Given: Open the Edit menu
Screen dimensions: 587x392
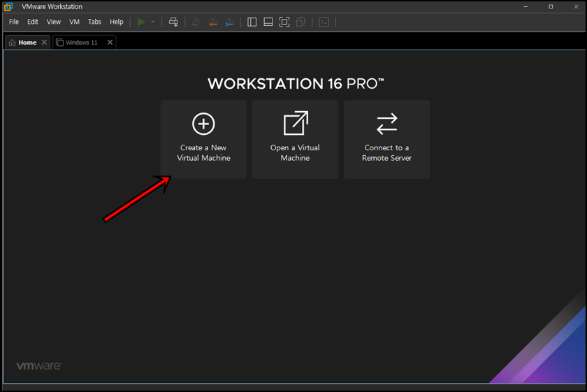Looking at the screenshot, I should [33, 22].
